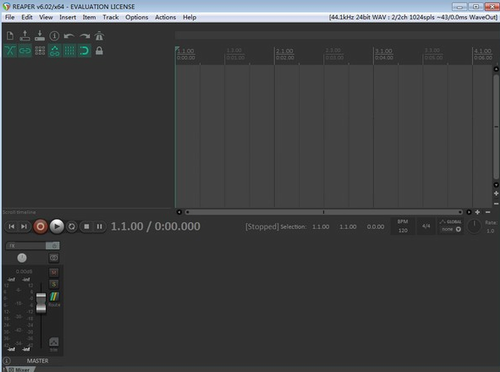This screenshot has height=372, width=500.
Task: Toggle the repeat loop button
Action: tap(72, 227)
